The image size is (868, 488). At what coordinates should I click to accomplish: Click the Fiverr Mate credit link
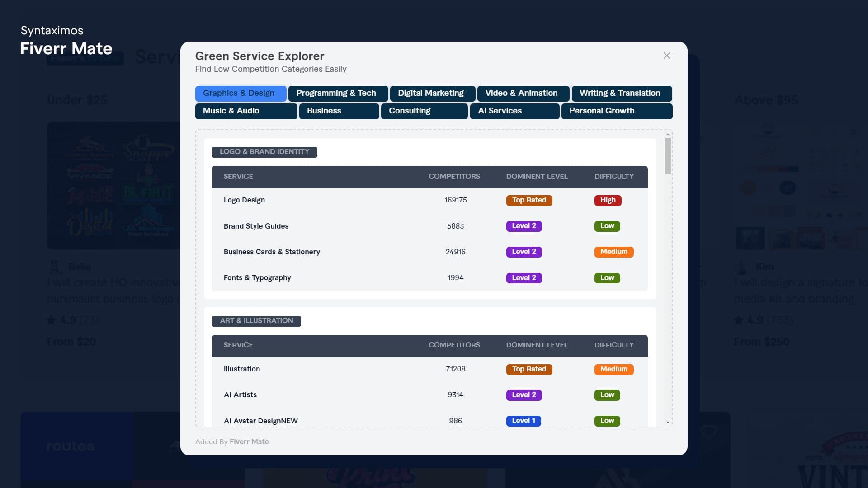click(x=249, y=442)
